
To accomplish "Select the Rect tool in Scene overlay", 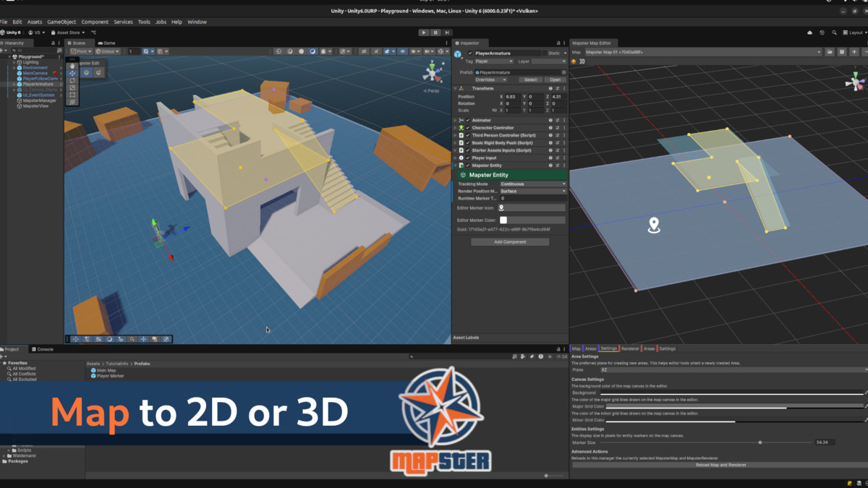I will point(72,95).
